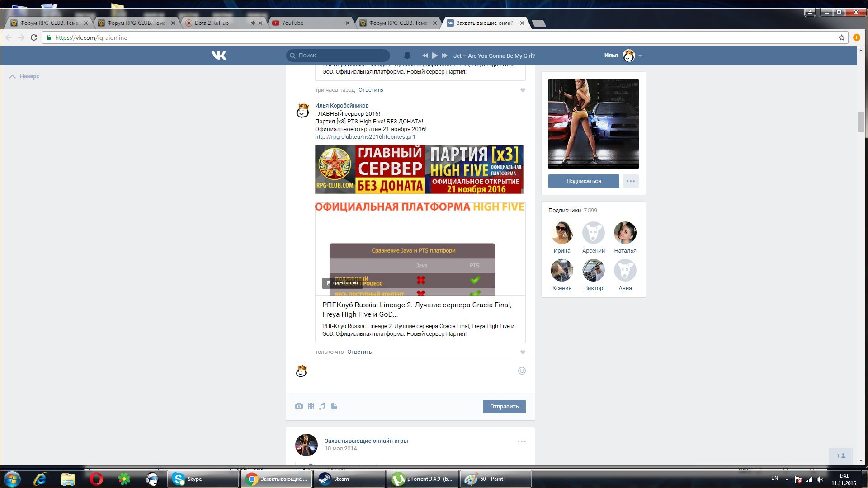The height and width of the screenshot is (488, 868).
Task: Open the notifications bell
Action: pyautogui.click(x=407, y=56)
